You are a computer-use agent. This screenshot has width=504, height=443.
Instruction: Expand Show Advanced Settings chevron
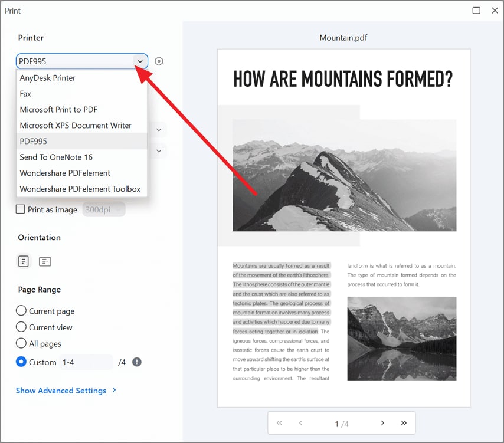pos(114,390)
